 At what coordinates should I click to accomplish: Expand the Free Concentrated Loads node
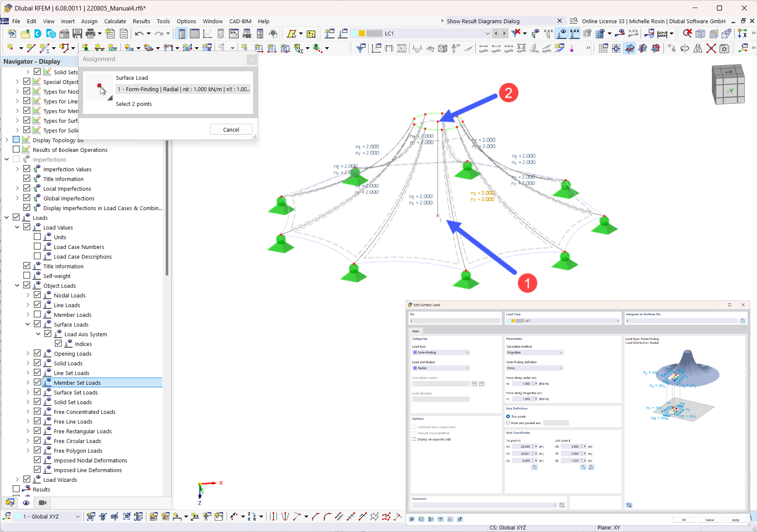[x=28, y=412]
